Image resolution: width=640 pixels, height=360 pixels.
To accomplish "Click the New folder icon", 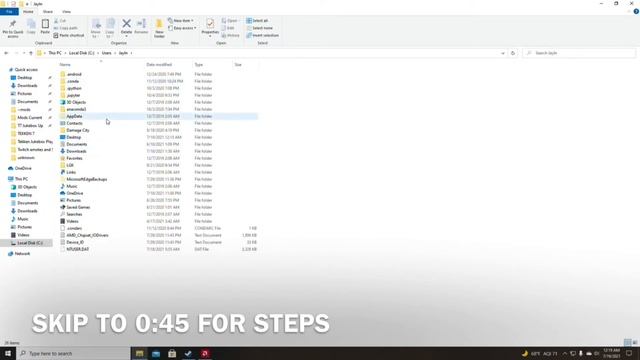I will coord(159,23).
